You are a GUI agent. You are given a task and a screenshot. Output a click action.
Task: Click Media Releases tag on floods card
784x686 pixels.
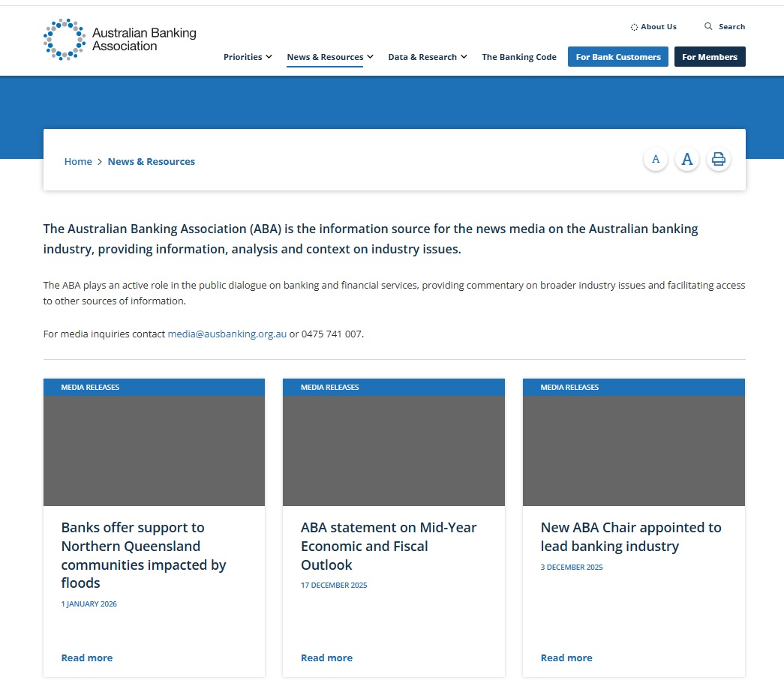[x=90, y=387]
